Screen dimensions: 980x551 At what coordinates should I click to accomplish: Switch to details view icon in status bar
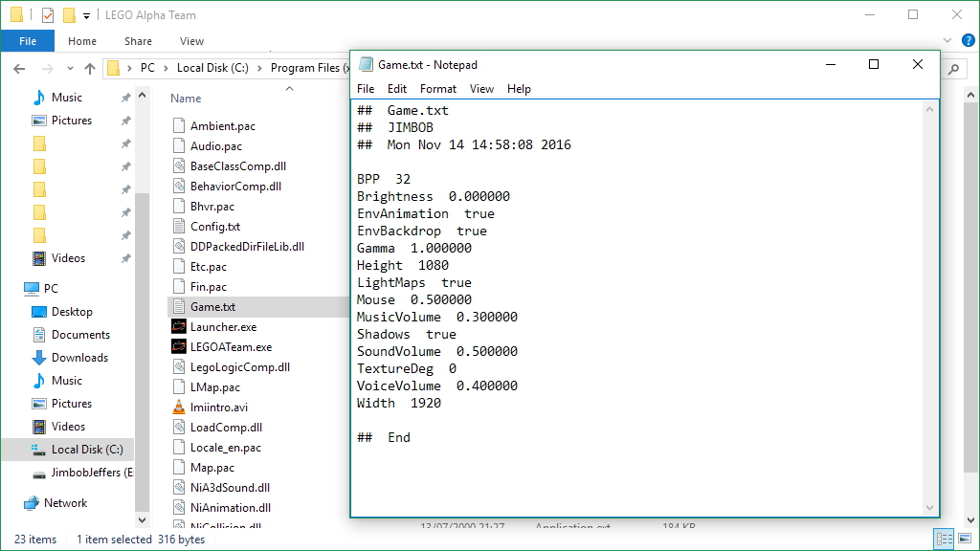coord(945,539)
